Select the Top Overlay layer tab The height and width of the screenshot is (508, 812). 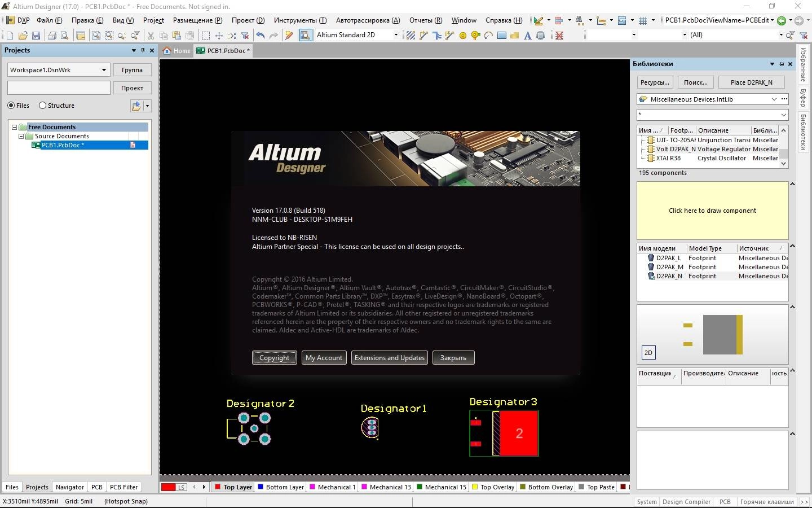coord(493,487)
